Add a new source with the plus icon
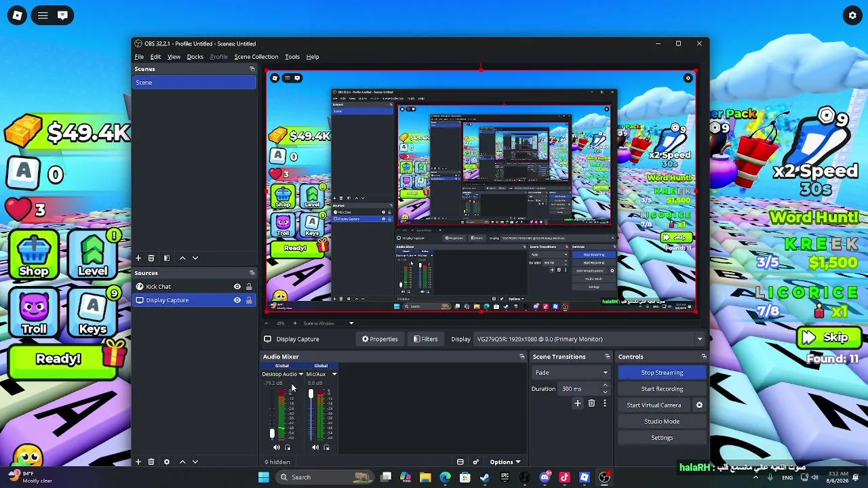This screenshot has width=868, height=488. 138,462
